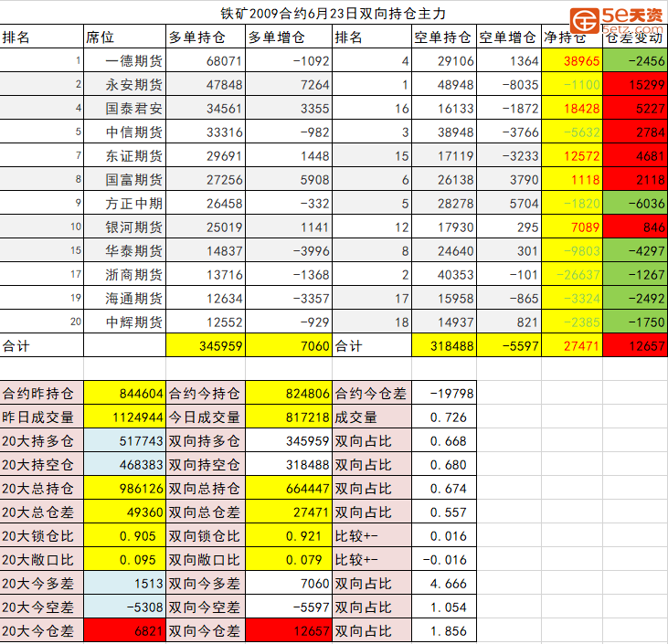
Task: Click today's volume value 817218
Action: click(x=289, y=417)
